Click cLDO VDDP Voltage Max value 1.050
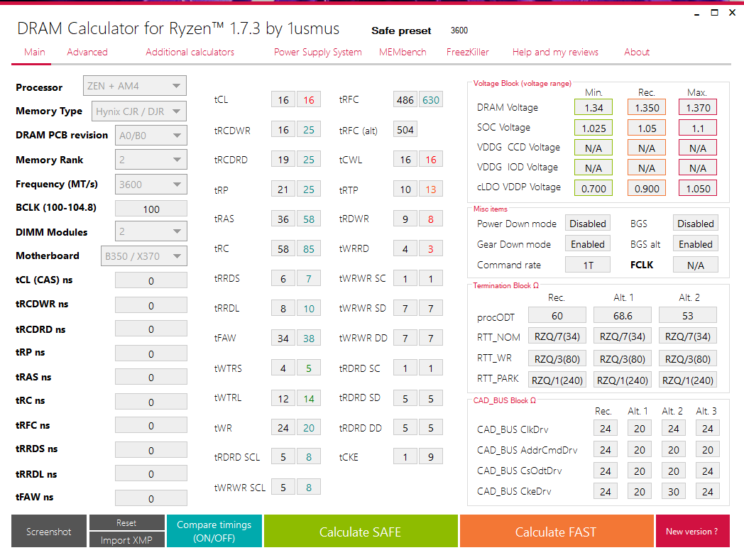The height and width of the screenshot is (560, 744). click(x=698, y=188)
